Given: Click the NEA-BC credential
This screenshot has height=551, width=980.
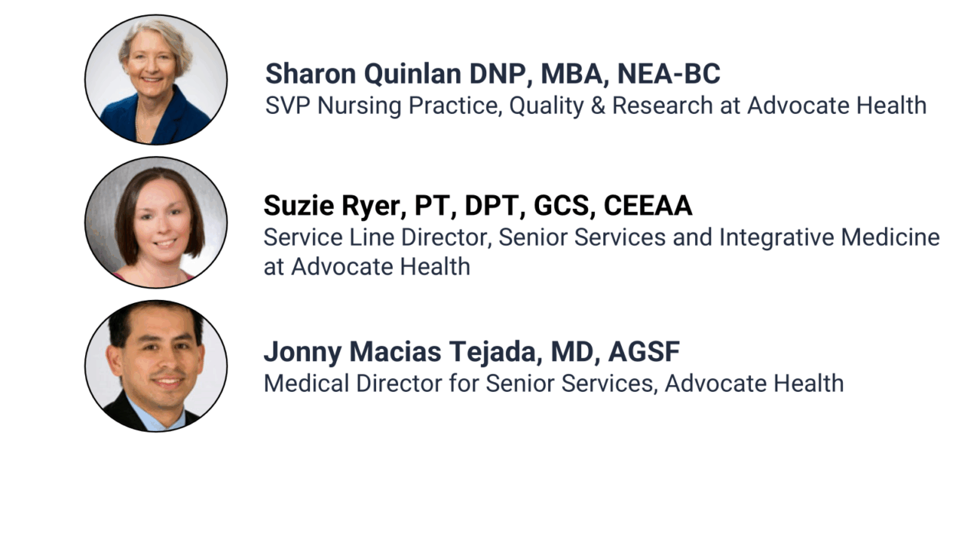Looking at the screenshot, I should click(x=668, y=74).
